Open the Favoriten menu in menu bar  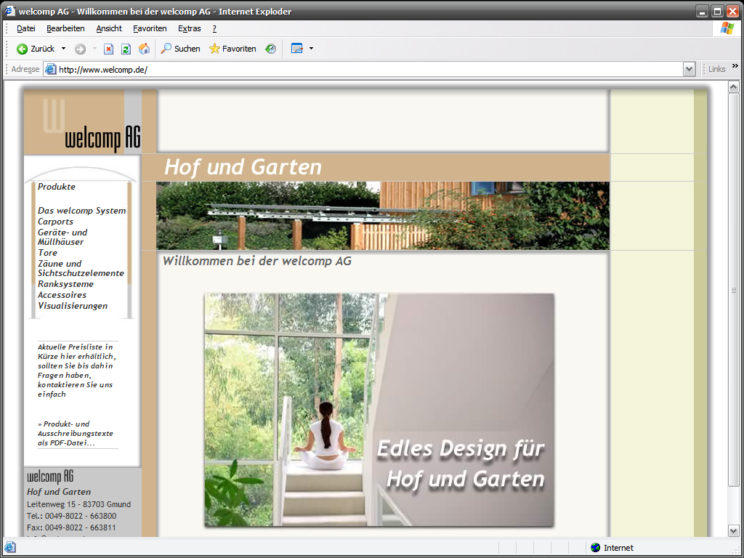coord(150,28)
